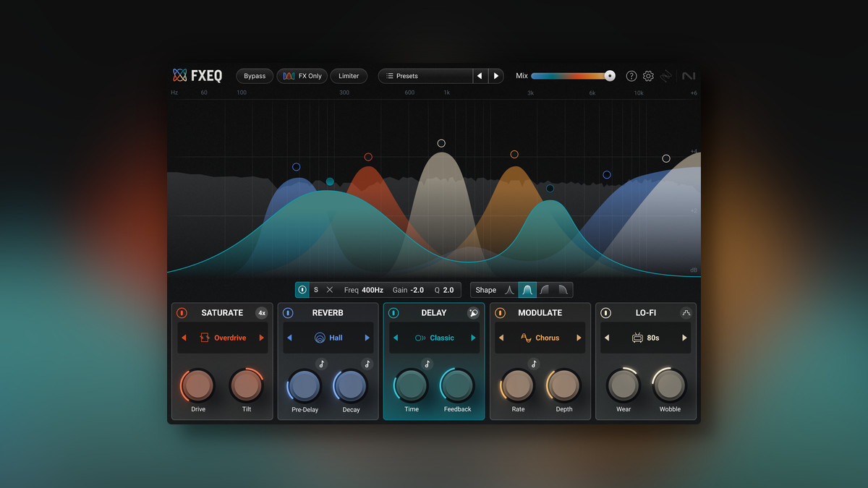Click the Mix slider handle

point(610,76)
